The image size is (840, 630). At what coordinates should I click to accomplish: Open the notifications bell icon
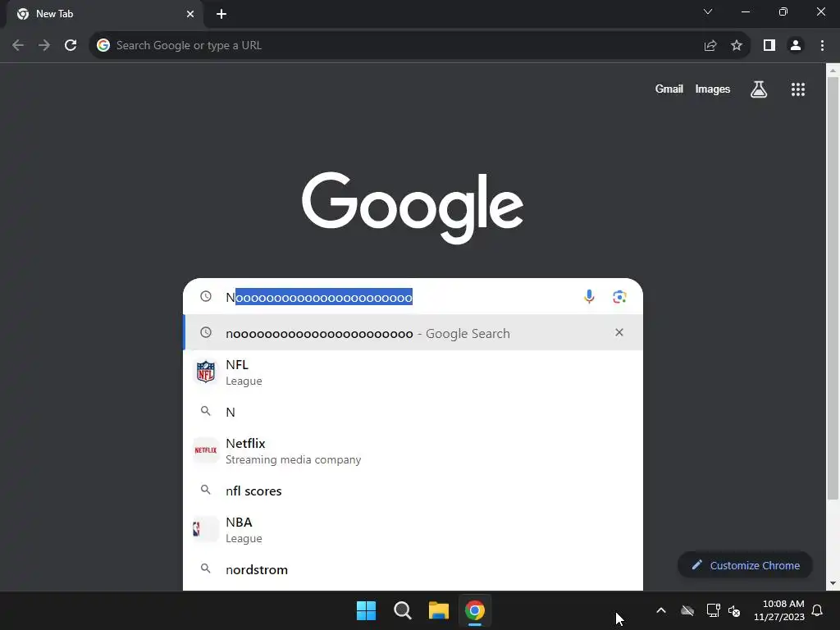(818, 610)
